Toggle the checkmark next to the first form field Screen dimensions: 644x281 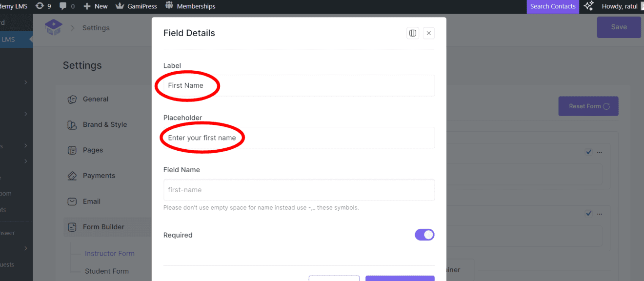click(588, 152)
